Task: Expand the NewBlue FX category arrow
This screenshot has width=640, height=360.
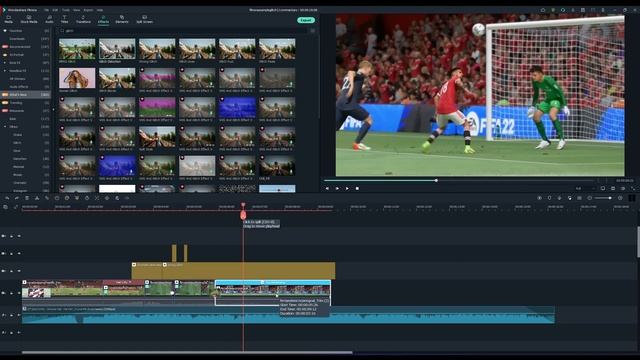Action: pos(5,71)
